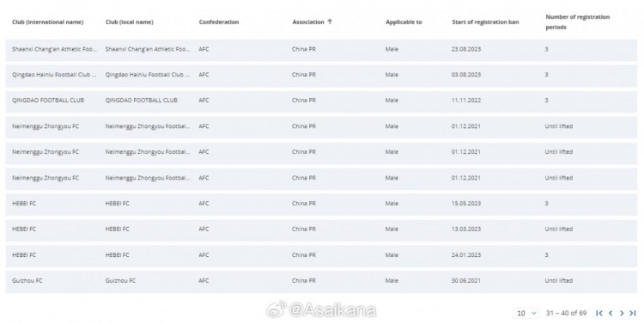The image size is (644, 324).
Task: Open the rows-per-page dropdown showing 10
Action: tap(526, 314)
